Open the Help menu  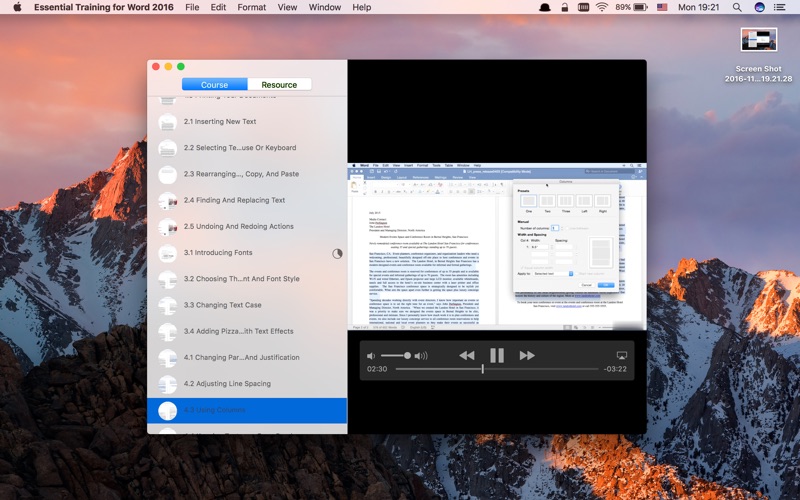(x=362, y=7)
